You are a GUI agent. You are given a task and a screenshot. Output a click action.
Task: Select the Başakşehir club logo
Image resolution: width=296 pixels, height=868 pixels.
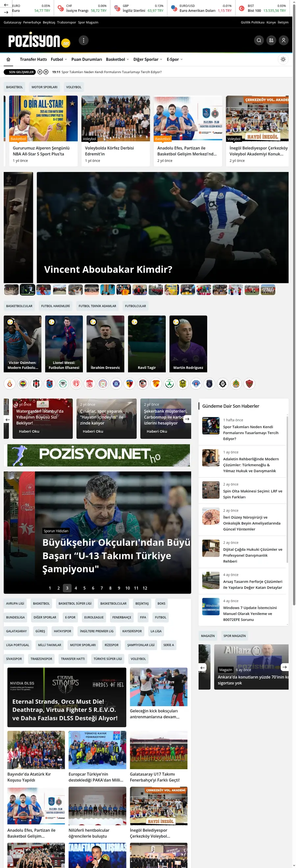[x=209, y=383]
